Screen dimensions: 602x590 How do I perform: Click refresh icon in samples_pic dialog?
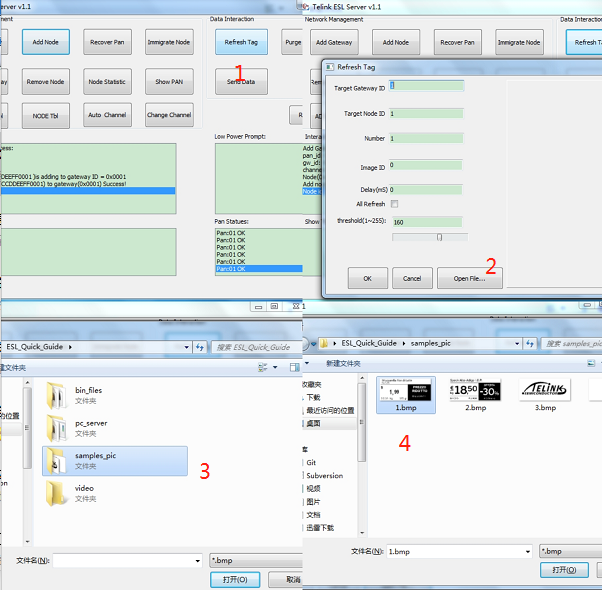pyautogui.click(x=530, y=344)
